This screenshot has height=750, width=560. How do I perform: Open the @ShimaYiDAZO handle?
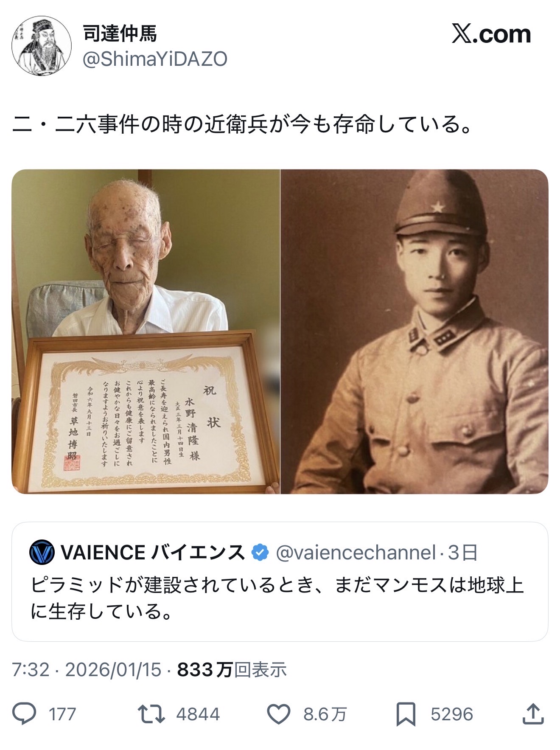pos(155,59)
